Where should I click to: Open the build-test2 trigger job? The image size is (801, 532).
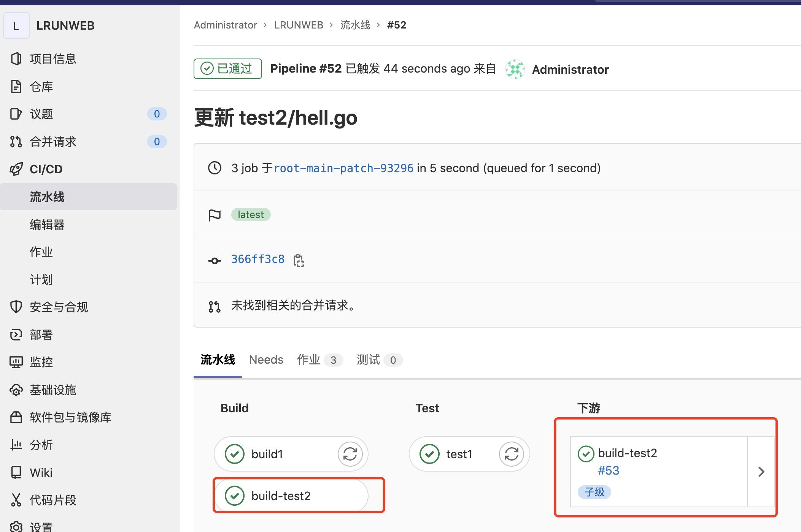281,496
